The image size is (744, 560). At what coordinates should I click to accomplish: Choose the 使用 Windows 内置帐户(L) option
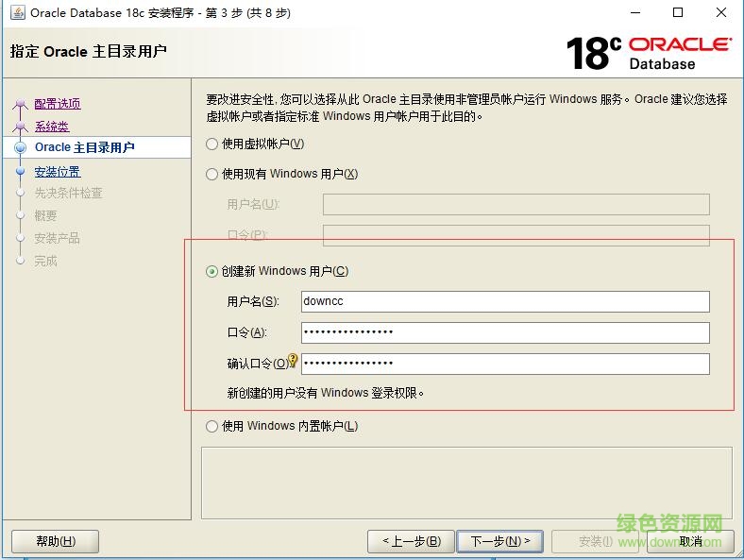click(211, 426)
